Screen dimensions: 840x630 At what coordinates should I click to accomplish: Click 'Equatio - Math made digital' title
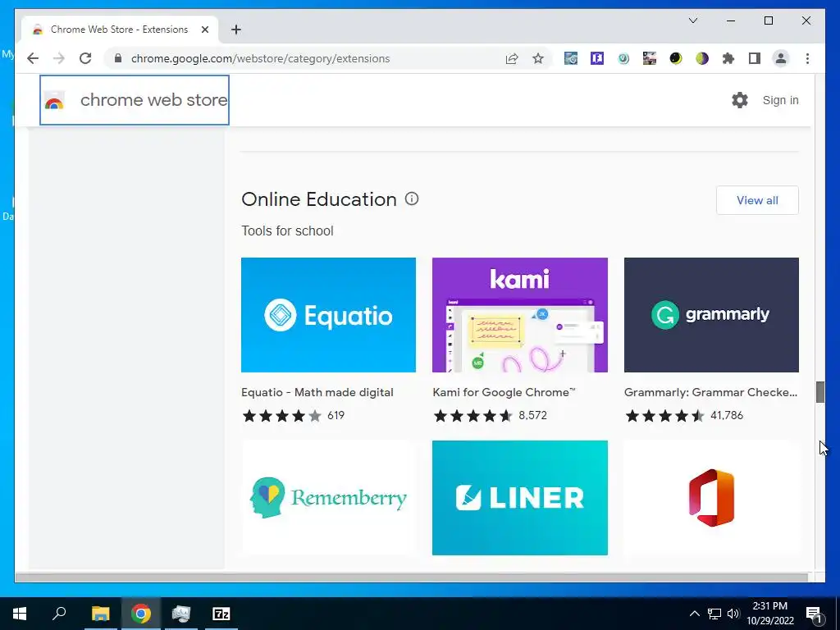click(x=317, y=392)
